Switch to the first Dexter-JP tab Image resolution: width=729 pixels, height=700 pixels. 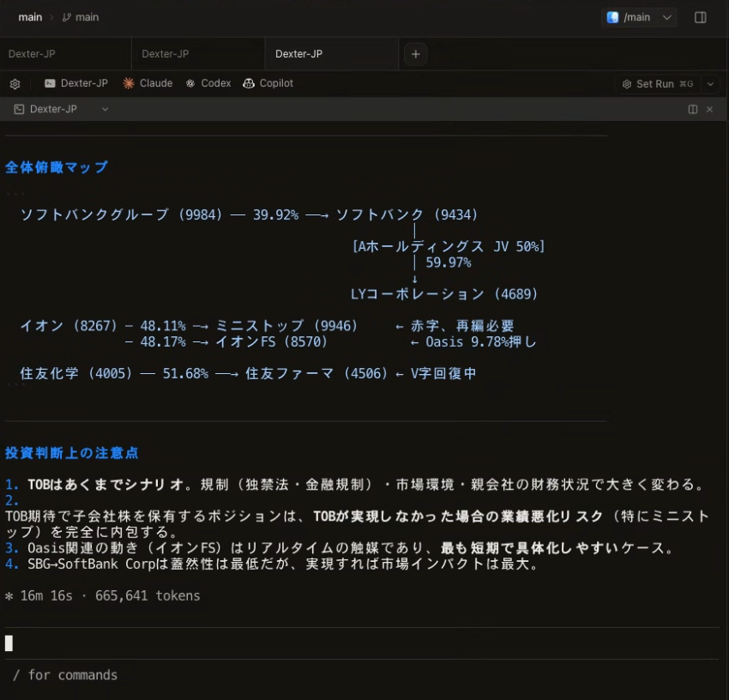click(65, 54)
